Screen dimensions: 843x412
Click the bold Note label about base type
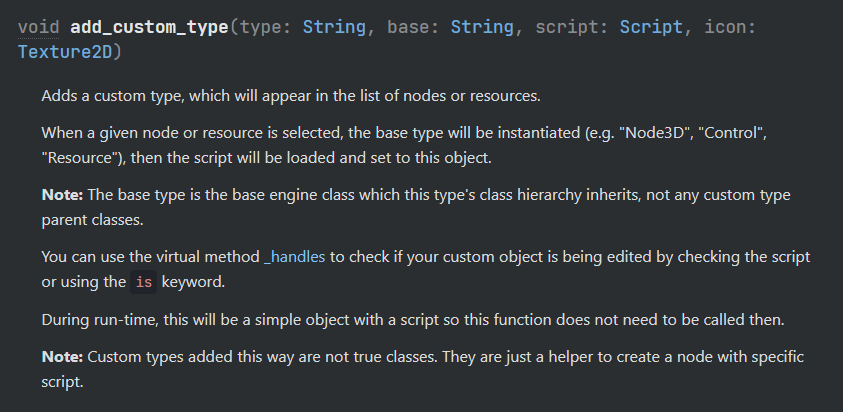tap(62, 195)
